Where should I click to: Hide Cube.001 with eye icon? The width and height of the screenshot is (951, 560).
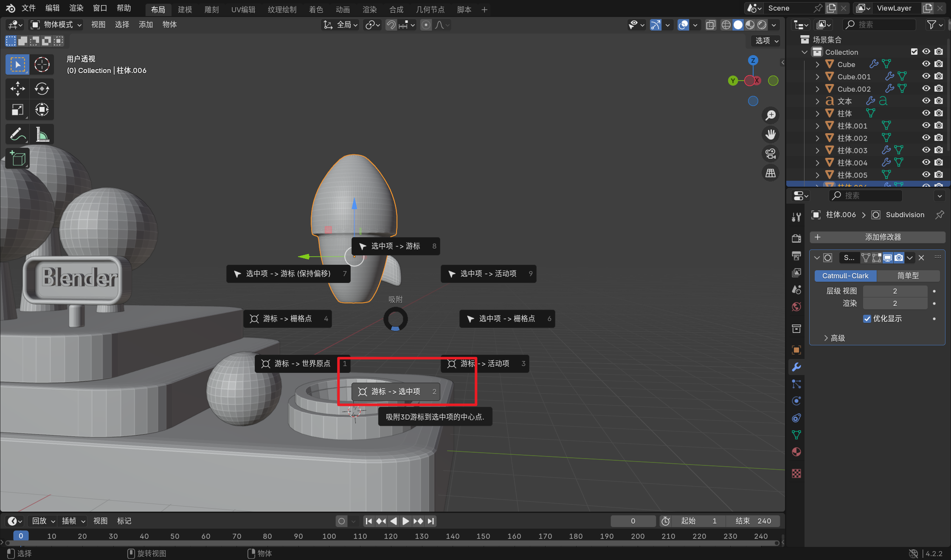pos(926,76)
